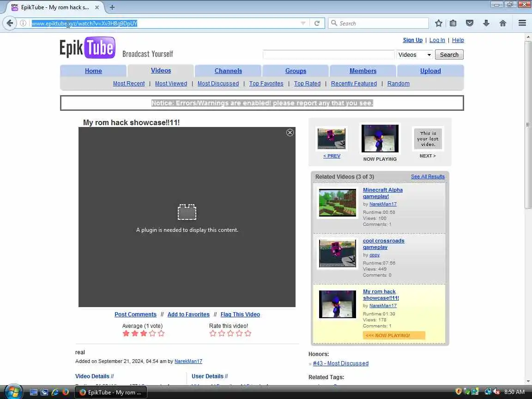Switch to the Home tab

pos(93,71)
